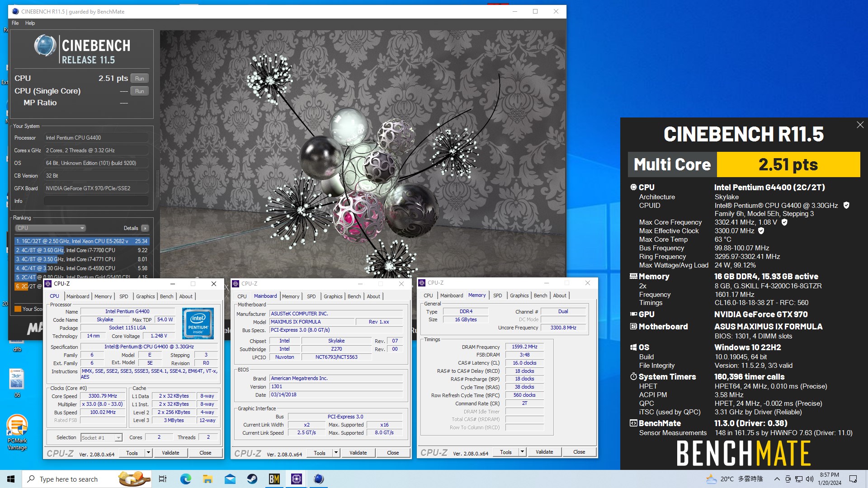Click Close button in Mainboard CPU-Z window
Viewport: 868px width, 488px height.
pos(393,453)
